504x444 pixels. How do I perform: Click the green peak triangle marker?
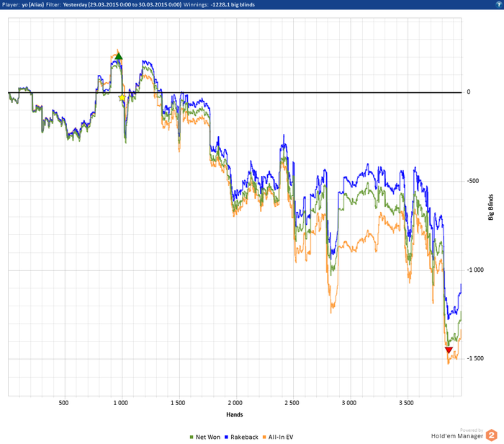pyautogui.click(x=119, y=57)
